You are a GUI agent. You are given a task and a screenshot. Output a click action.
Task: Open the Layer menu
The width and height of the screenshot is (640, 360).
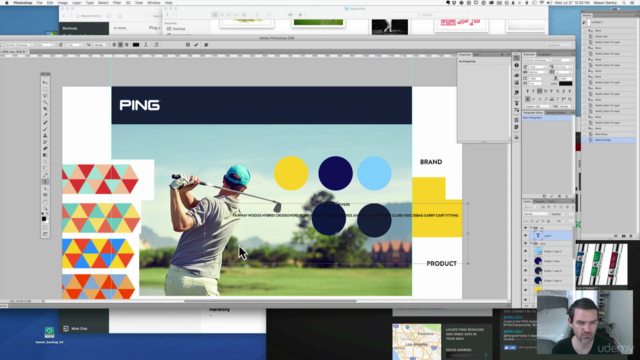[x=76, y=2]
